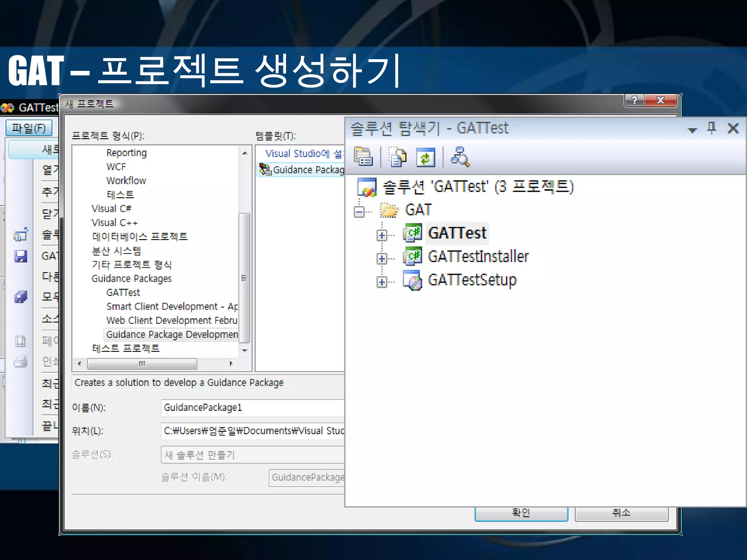Expand the GATTestInstaller project node
This screenshot has width=747, height=560.
pos(382,258)
